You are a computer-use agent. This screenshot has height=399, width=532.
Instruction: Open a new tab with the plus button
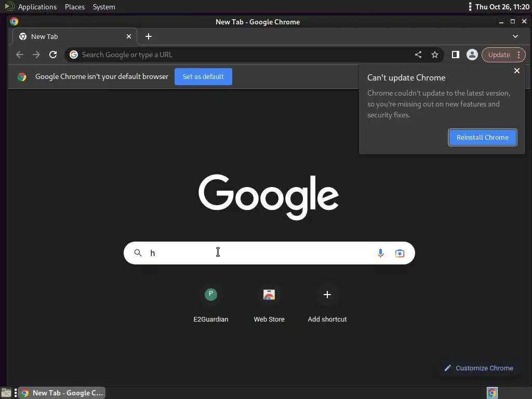click(149, 36)
